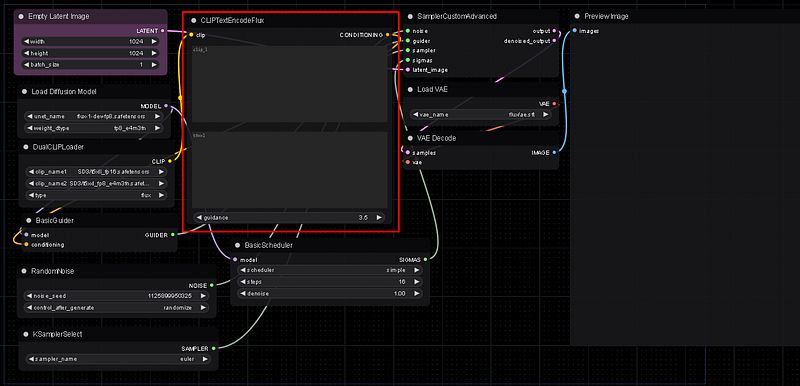The width and height of the screenshot is (800, 386).
Task: Click the NOISE output socket
Action: [x=212, y=286]
